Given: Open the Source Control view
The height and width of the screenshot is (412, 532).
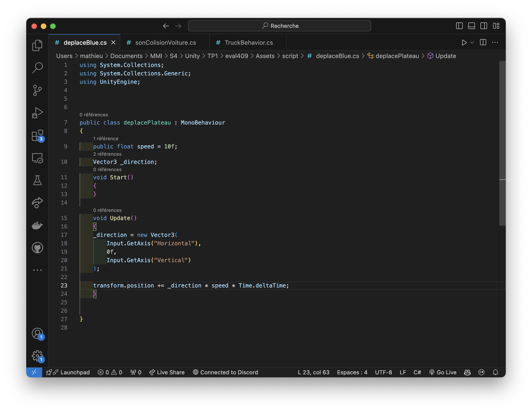Looking at the screenshot, I should [x=37, y=90].
